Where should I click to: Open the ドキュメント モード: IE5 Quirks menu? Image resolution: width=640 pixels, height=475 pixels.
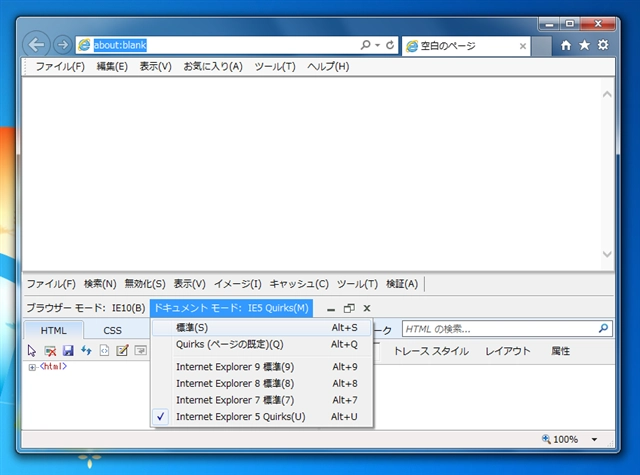[231, 308]
